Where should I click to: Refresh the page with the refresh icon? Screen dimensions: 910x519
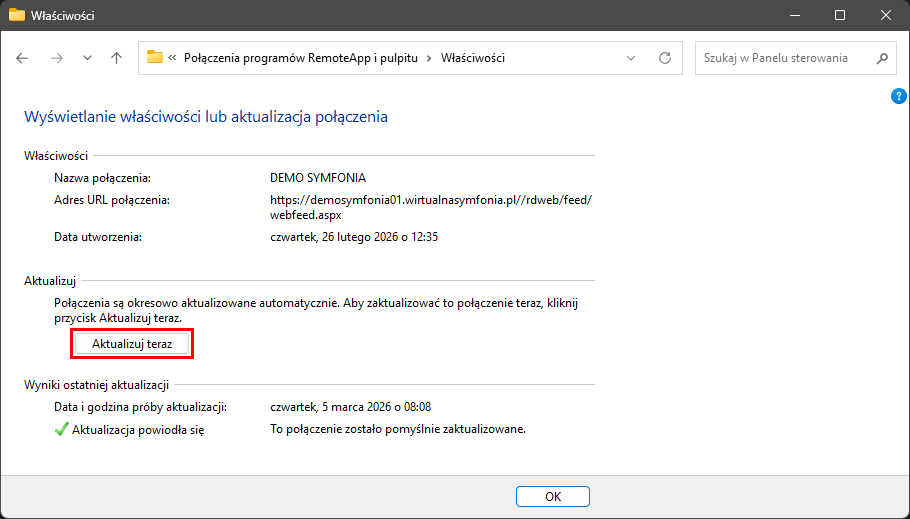(665, 58)
